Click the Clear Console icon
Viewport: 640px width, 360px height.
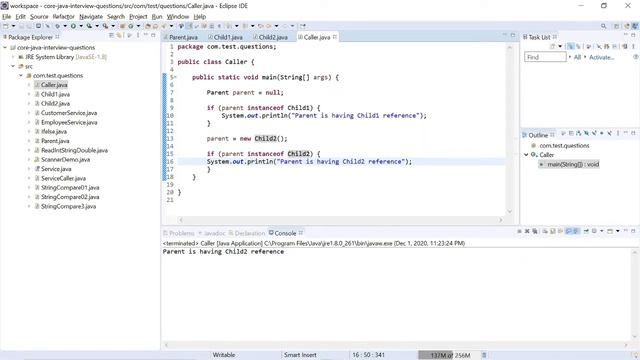pos(545,231)
